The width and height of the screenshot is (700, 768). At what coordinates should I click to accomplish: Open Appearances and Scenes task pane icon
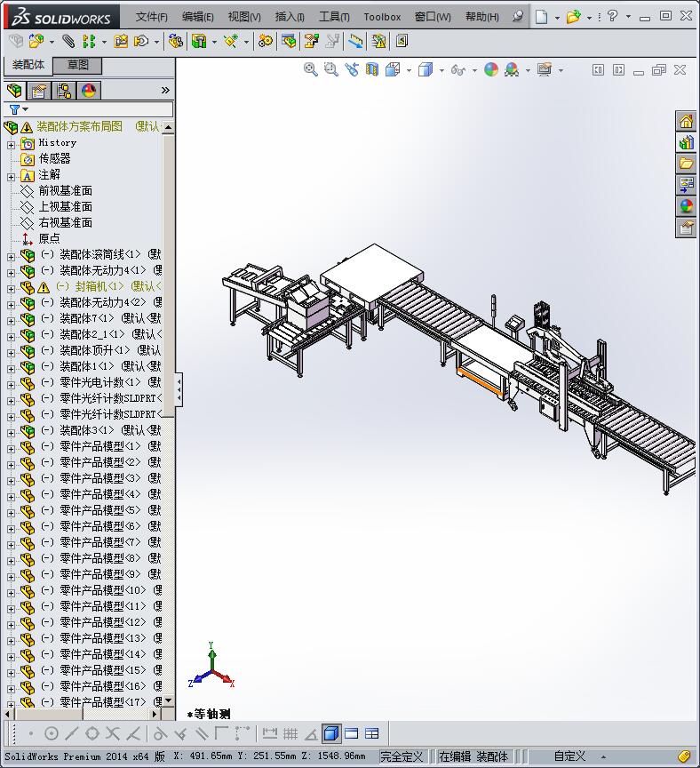tap(686, 206)
